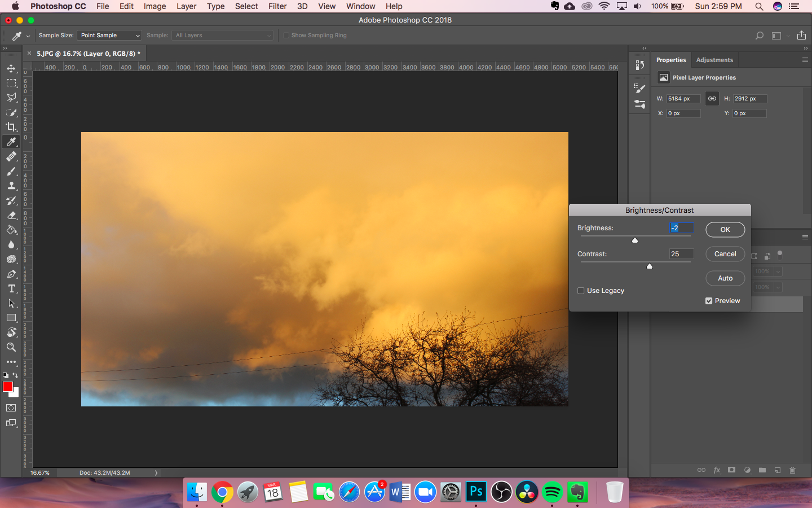Screen dimensions: 812x508
Task: Open the Eyedropper tool preset picker
Action: pos(21,36)
